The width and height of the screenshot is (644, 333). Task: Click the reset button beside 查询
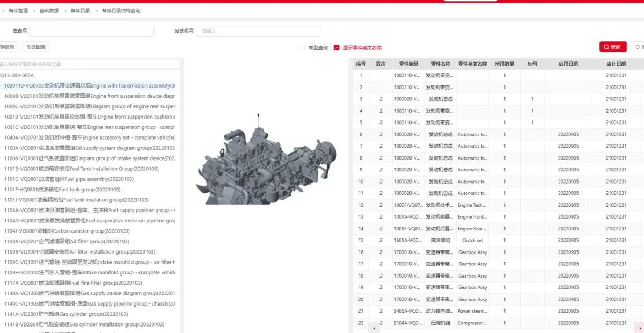(x=638, y=47)
